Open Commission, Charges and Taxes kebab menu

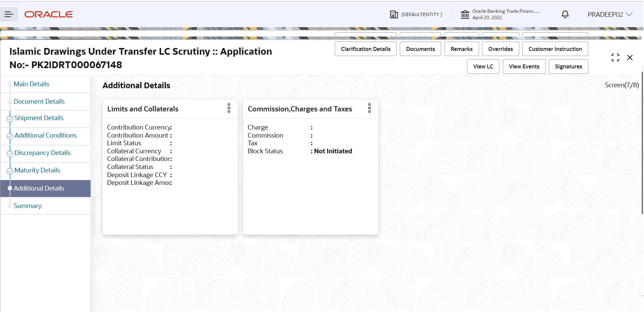(x=369, y=108)
